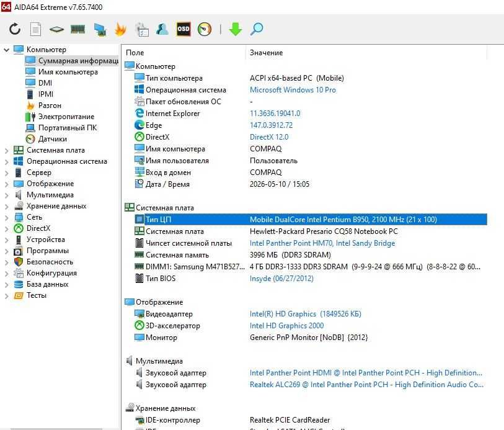
Task: Click the preferences checklist toolbar icon
Action: coord(142,29)
